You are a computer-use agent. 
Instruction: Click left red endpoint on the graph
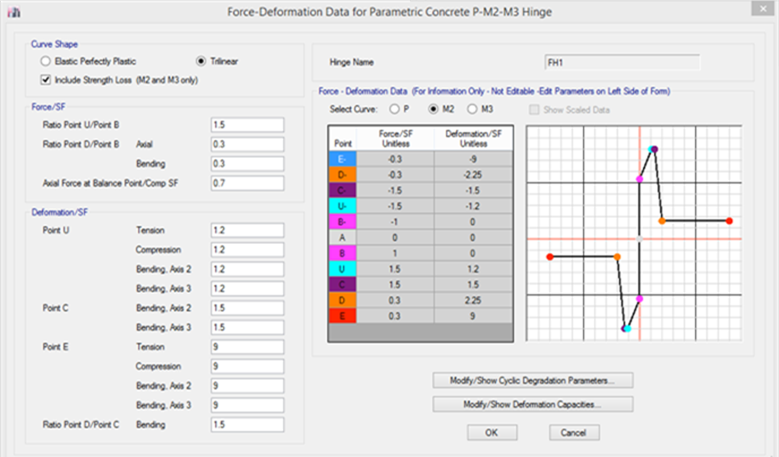pos(549,257)
